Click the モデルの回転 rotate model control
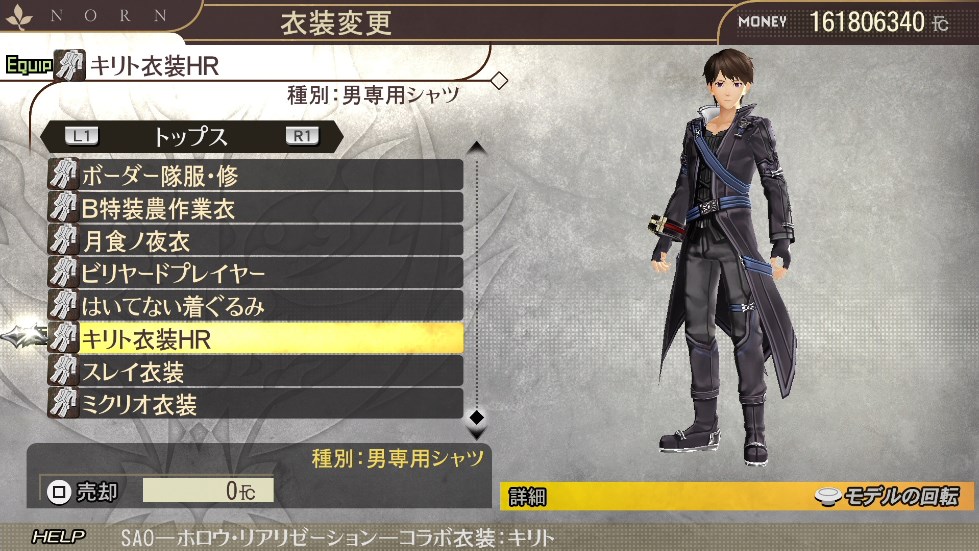Viewport: 979px width, 551px height. pyautogui.click(x=887, y=497)
